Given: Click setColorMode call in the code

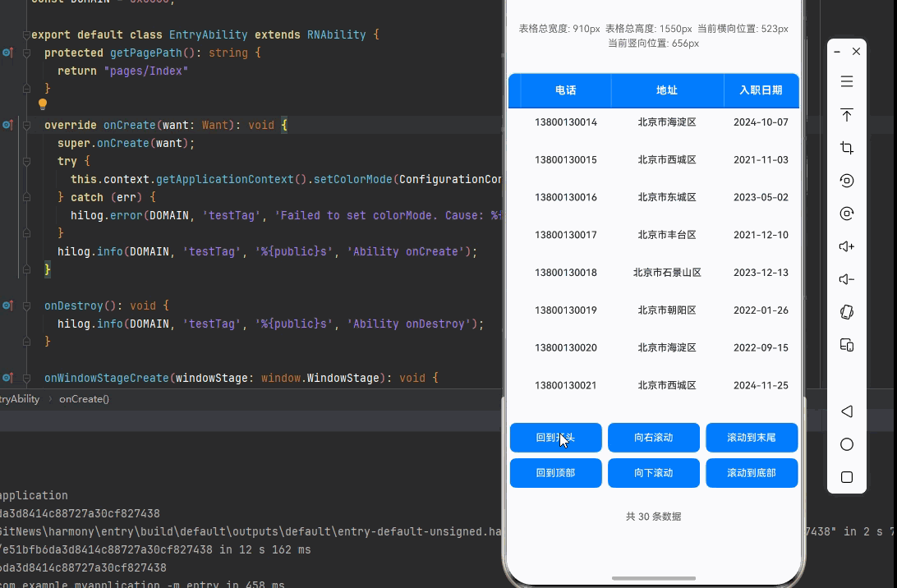Looking at the screenshot, I should 352,179.
